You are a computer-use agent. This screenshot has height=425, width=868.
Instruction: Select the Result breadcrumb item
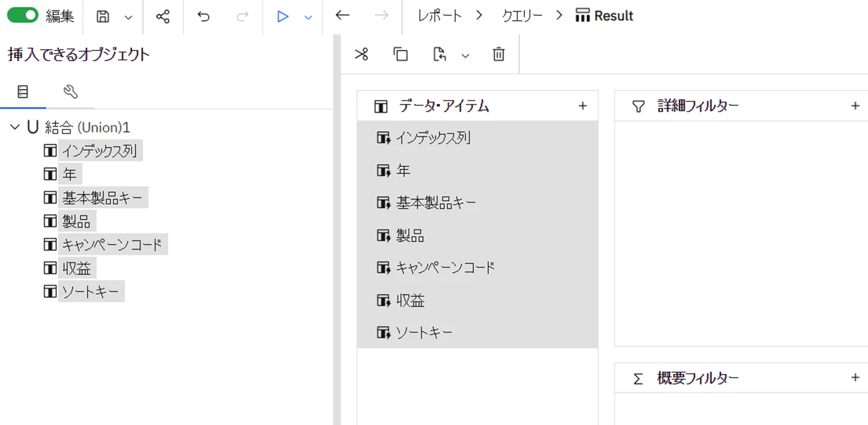[x=605, y=16]
